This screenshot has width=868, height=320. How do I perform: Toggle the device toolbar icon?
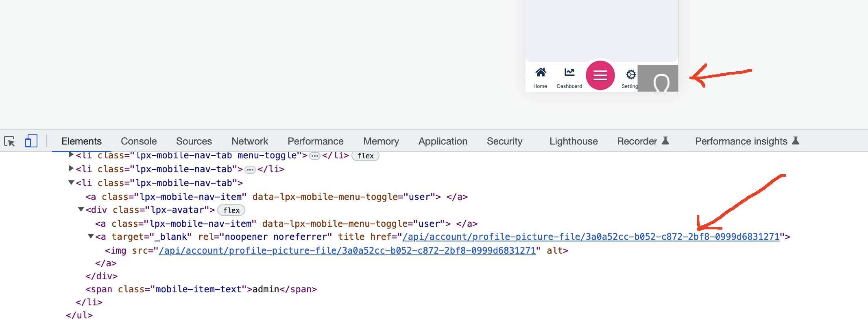31,141
